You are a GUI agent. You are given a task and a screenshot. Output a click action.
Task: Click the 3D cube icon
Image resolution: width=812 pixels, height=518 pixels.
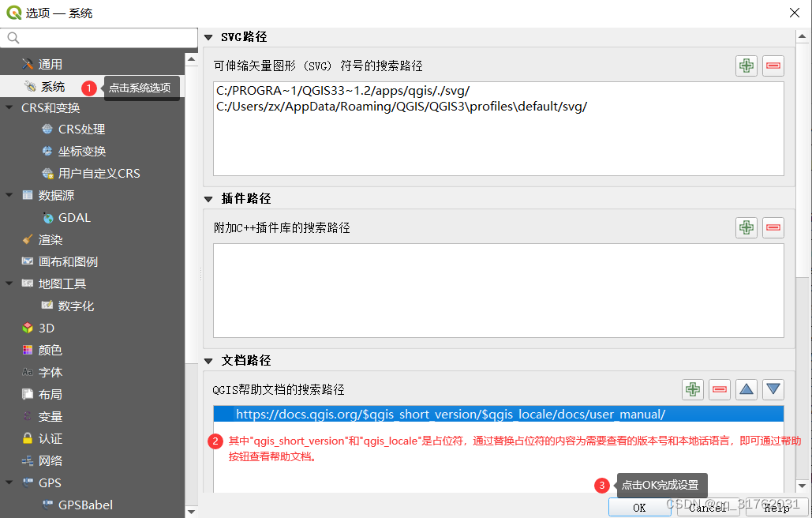pyautogui.click(x=28, y=328)
